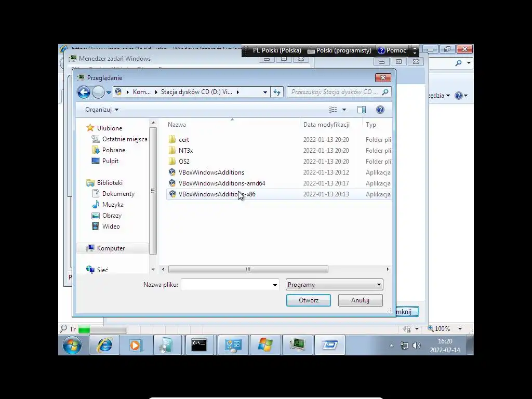Screen dimensions: 532x399
Task: Open the Windows Start menu
Action: (x=72, y=345)
